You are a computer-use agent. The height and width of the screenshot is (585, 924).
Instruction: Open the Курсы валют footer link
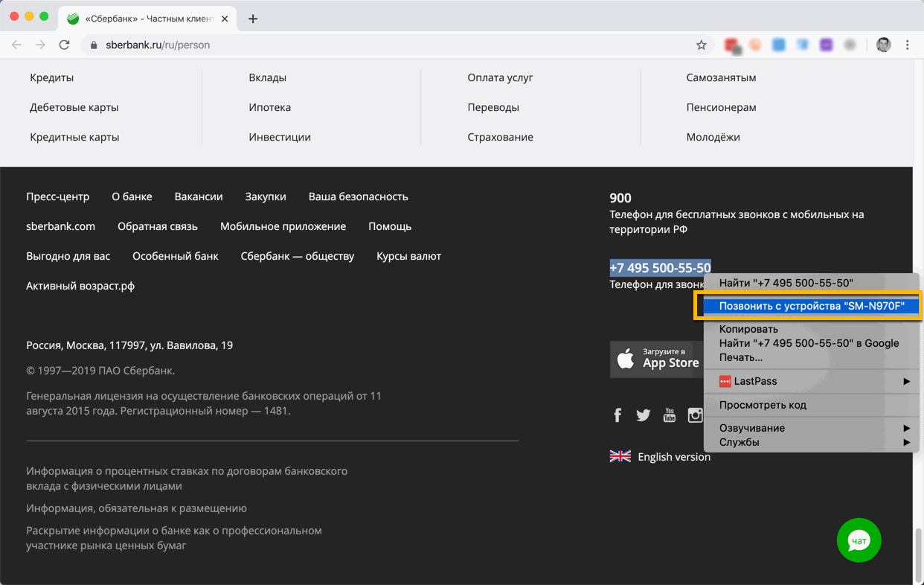(x=408, y=256)
